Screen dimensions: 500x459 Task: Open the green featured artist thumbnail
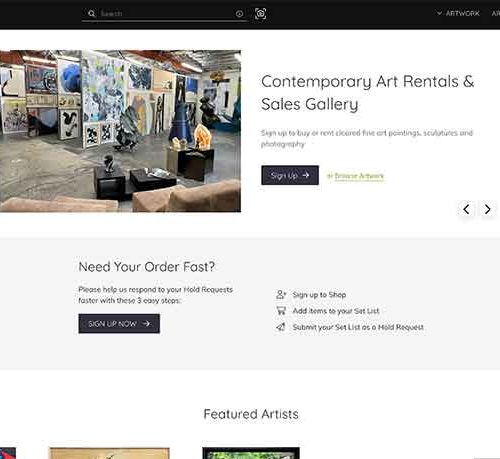click(x=251, y=453)
